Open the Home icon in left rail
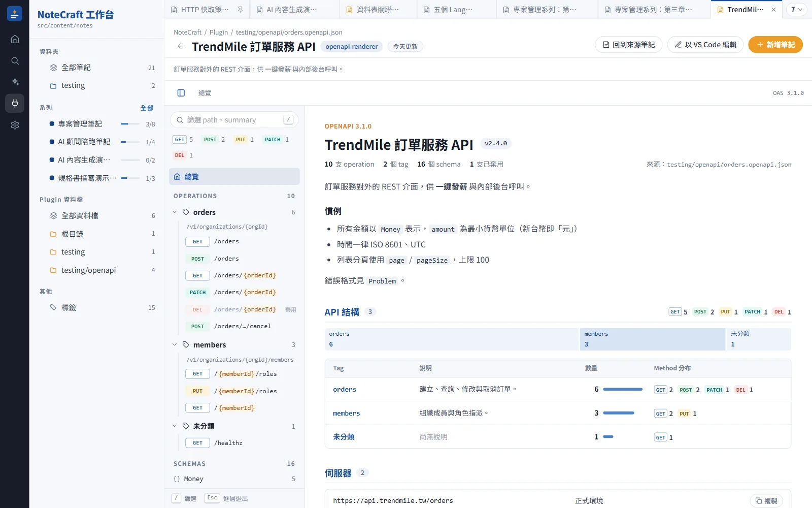The height and width of the screenshot is (508, 812). 15,39
